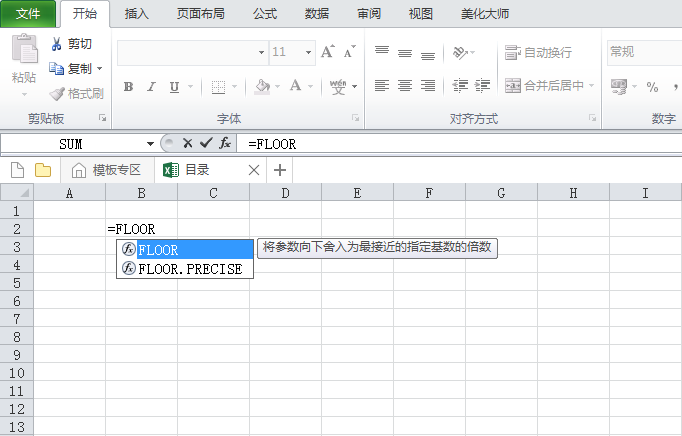The image size is (682, 436).
Task: Toggle Wrap Text (自动换行)
Action: click(538, 52)
